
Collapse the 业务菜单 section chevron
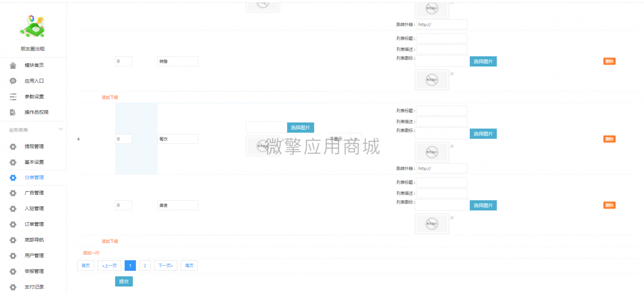pos(61,129)
